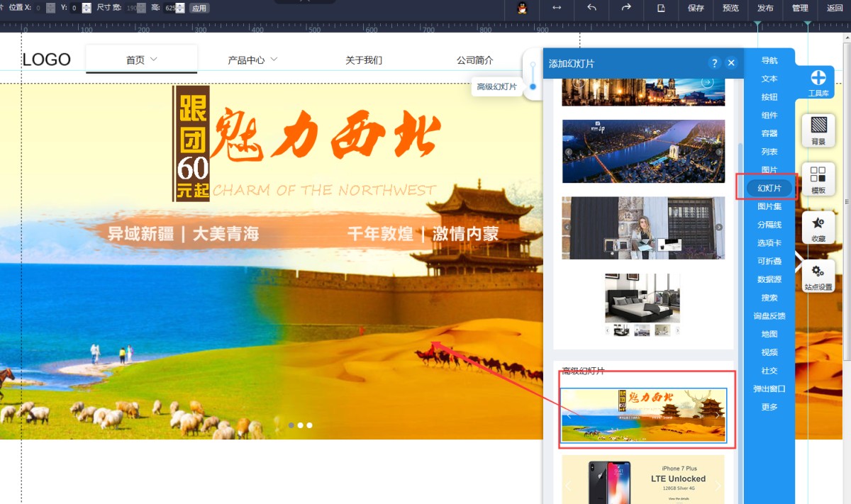The image size is (851, 504).
Task: Click the redo arrow in top toolbar
Action: tap(625, 8)
